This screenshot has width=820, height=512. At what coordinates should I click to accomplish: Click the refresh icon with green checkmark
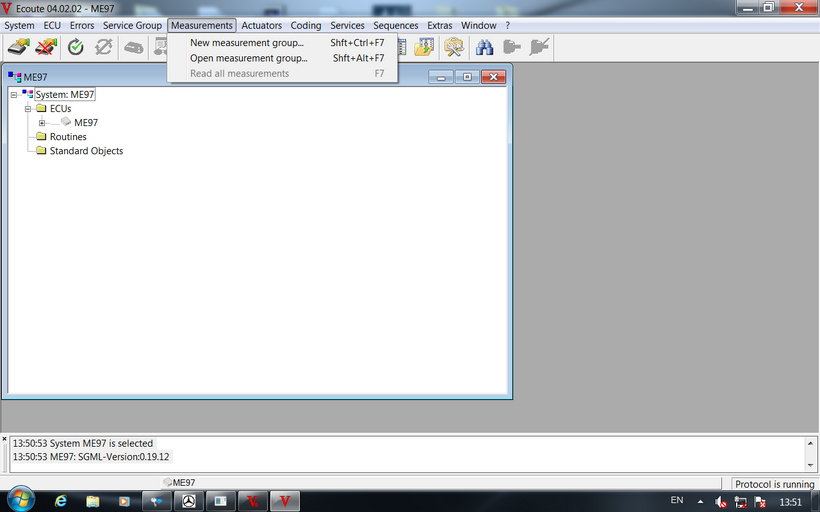pos(76,47)
